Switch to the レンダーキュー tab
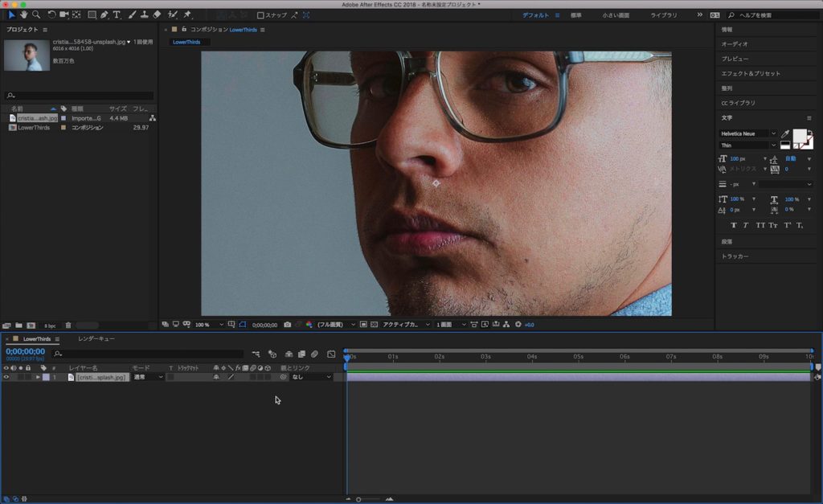This screenshot has width=823, height=504. pyautogui.click(x=96, y=339)
